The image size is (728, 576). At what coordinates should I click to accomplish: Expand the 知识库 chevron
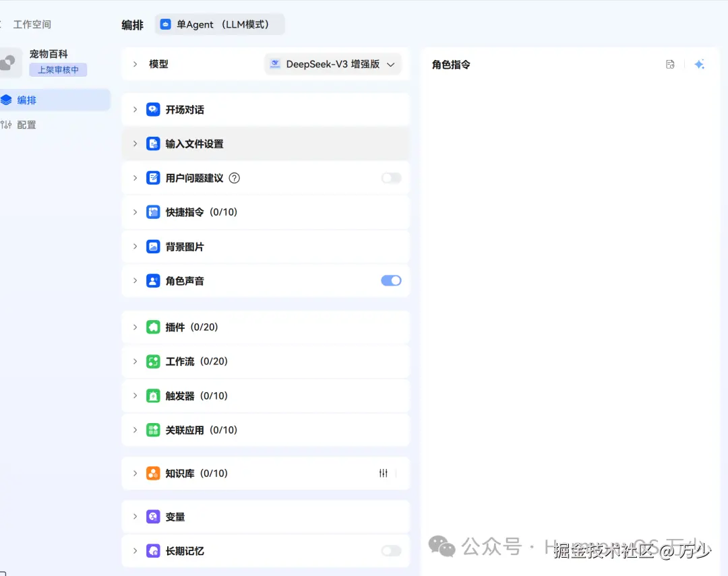135,474
